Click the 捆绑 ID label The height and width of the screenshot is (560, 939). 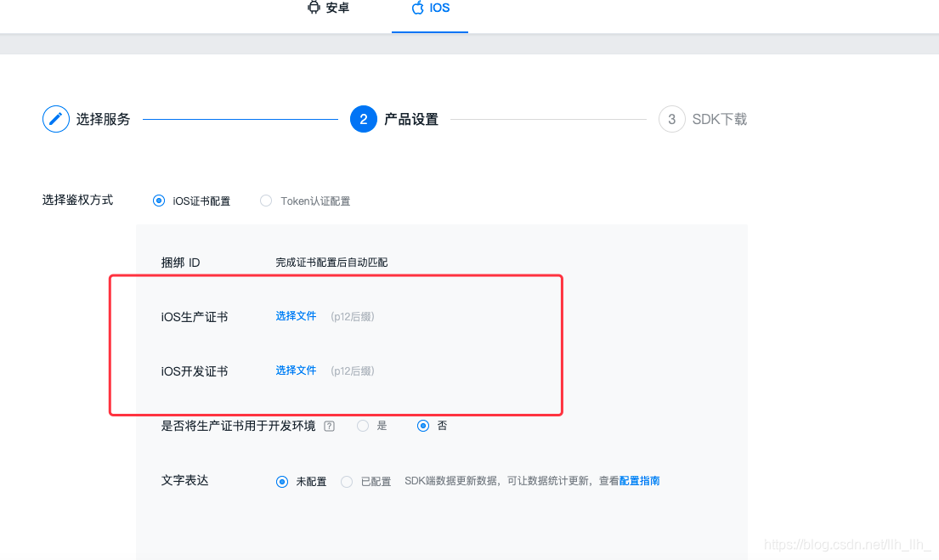click(181, 263)
